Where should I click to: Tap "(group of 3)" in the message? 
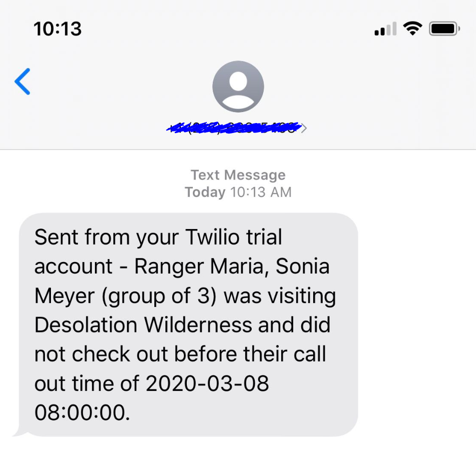coord(159,296)
